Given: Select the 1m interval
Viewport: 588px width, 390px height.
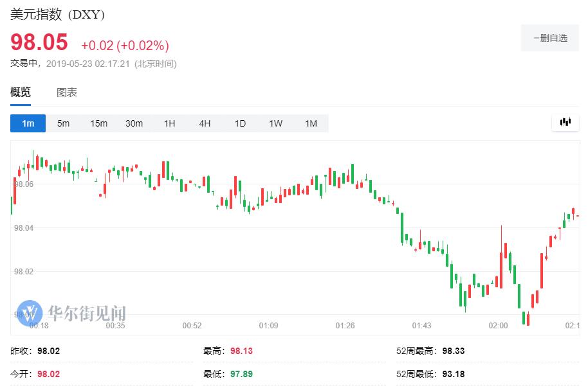Looking at the screenshot, I should click(x=28, y=123).
